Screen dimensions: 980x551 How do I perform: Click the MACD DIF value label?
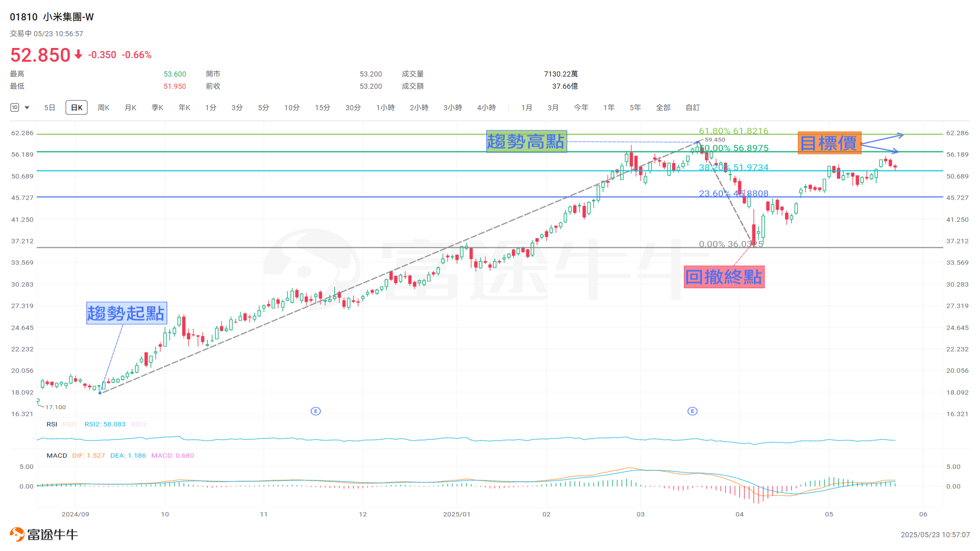(88, 456)
